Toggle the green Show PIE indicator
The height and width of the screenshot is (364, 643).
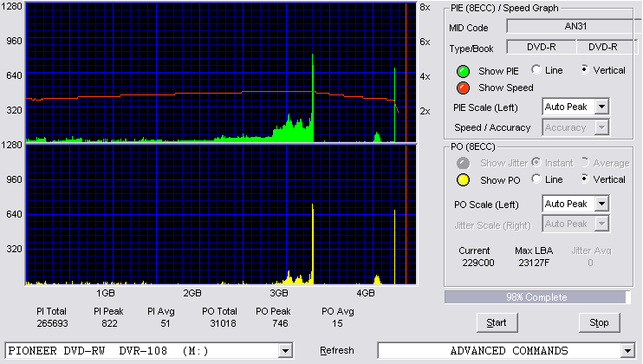click(x=463, y=71)
